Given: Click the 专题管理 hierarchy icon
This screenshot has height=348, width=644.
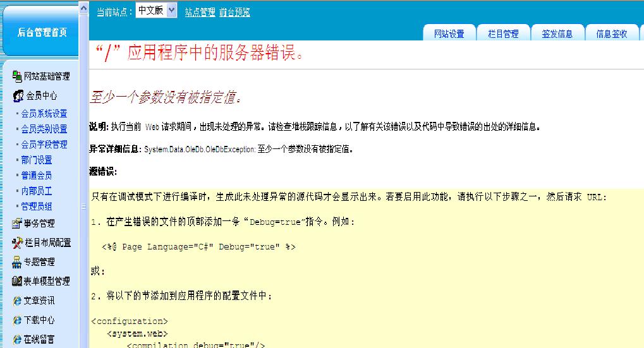Looking at the screenshot, I should pos(17,261).
